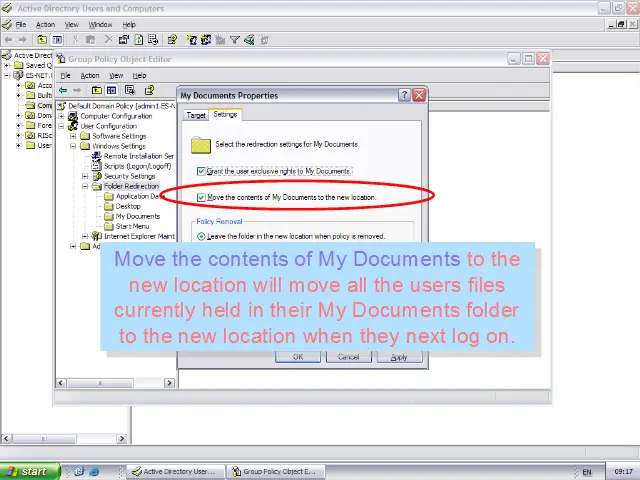The height and width of the screenshot is (480, 640).
Task: Click the Internet Explorer quick launch icon in taskbar
Action: (x=94, y=471)
